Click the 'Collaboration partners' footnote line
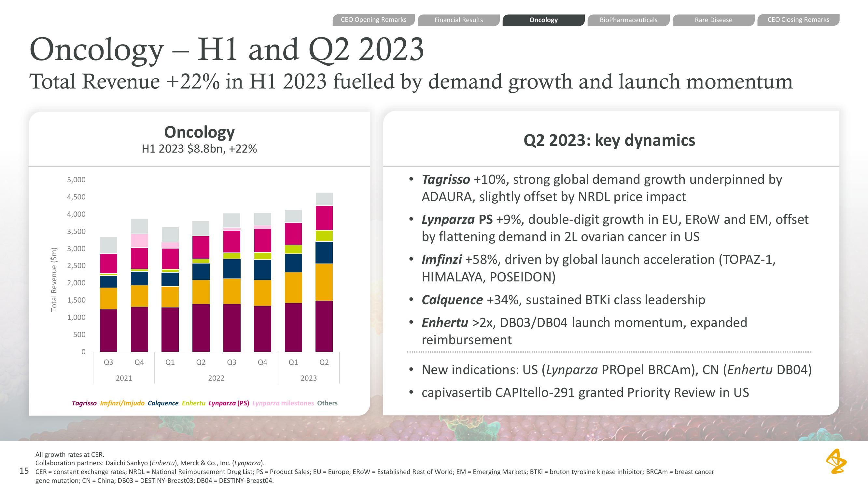Viewport: 868px width, 488px height. [x=150, y=463]
